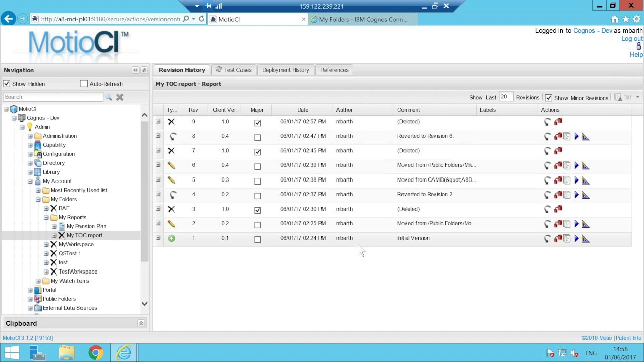The width and height of the screenshot is (644, 362).
Task: Expand the Public Folders tree node
Action: (x=30, y=299)
